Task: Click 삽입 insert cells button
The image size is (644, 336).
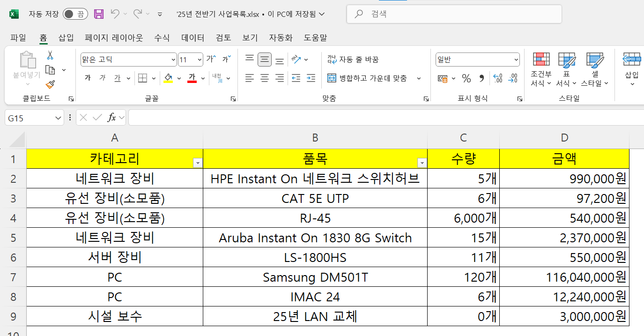Action: click(x=632, y=70)
